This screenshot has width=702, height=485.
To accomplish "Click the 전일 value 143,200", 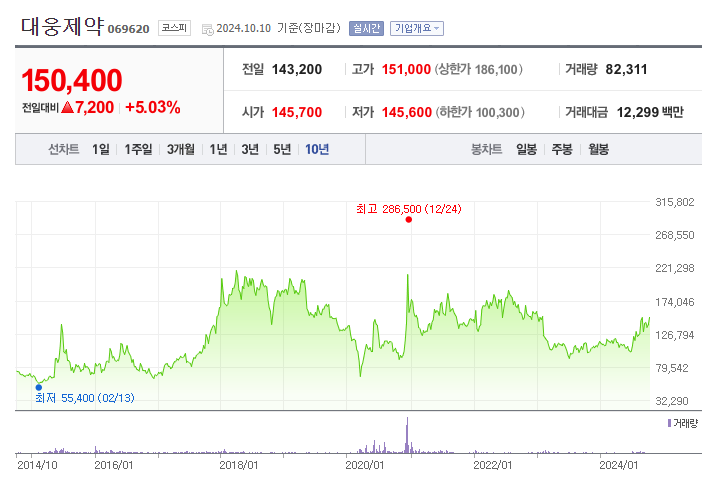I will 297,69.
